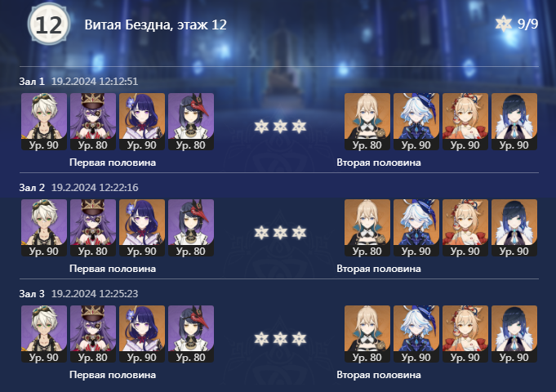Click the Зал 2 chamber label
This screenshot has height=392, width=556.
(x=32, y=187)
